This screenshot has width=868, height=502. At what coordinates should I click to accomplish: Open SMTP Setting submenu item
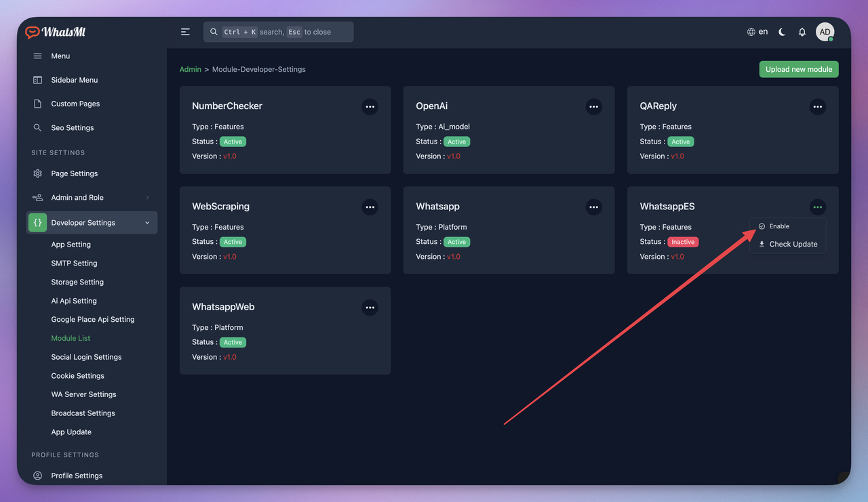point(74,263)
